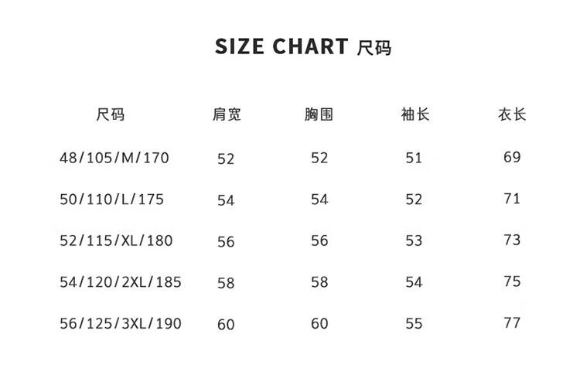Viewport: 580px width, 392px height.
Task: Select the 衣长 column header
Action: (x=512, y=114)
